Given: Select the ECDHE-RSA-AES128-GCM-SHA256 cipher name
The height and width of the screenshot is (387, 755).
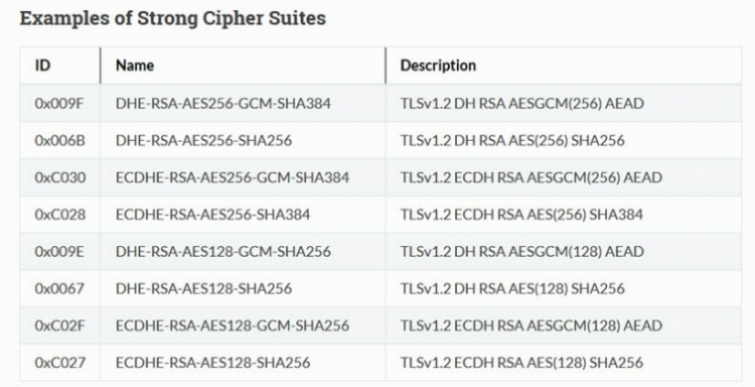Looking at the screenshot, I should (x=233, y=326).
